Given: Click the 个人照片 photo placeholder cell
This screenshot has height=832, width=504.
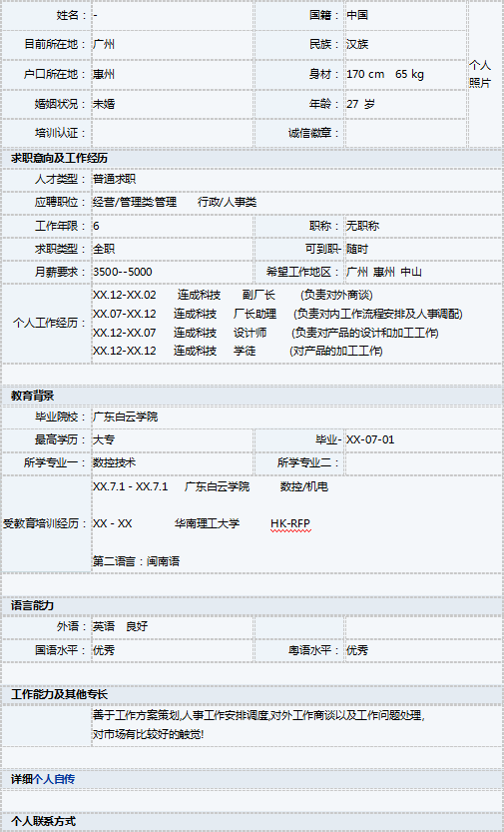Looking at the screenshot, I should [485, 74].
